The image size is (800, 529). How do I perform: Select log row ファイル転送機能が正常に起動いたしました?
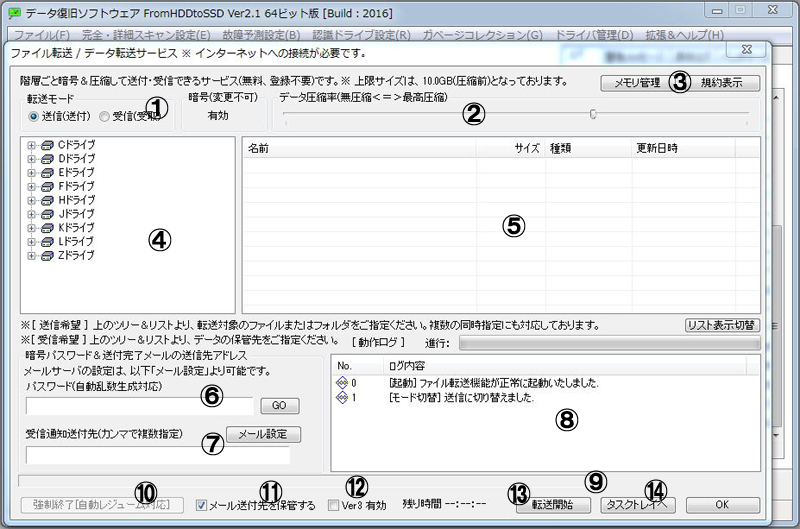tap(494, 383)
